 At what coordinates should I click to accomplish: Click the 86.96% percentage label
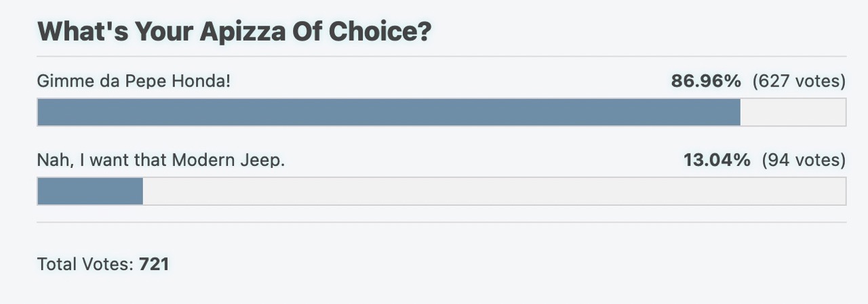[x=706, y=81]
